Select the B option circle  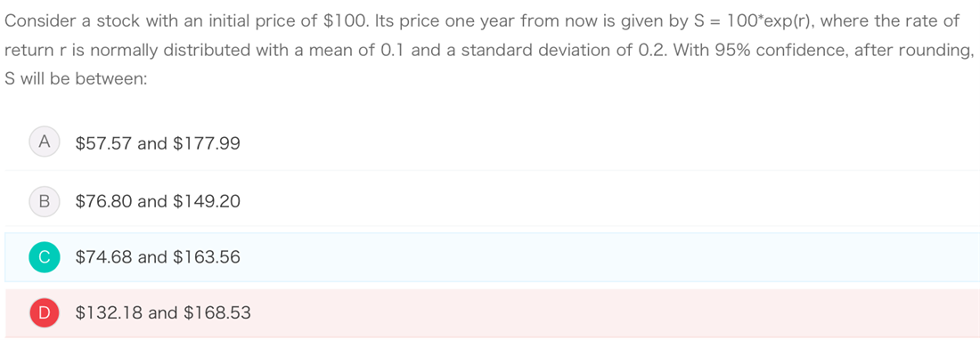tap(45, 201)
